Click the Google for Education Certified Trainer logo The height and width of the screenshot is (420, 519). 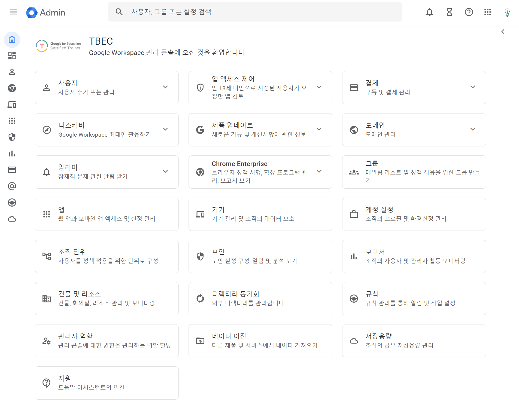click(58, 46)
